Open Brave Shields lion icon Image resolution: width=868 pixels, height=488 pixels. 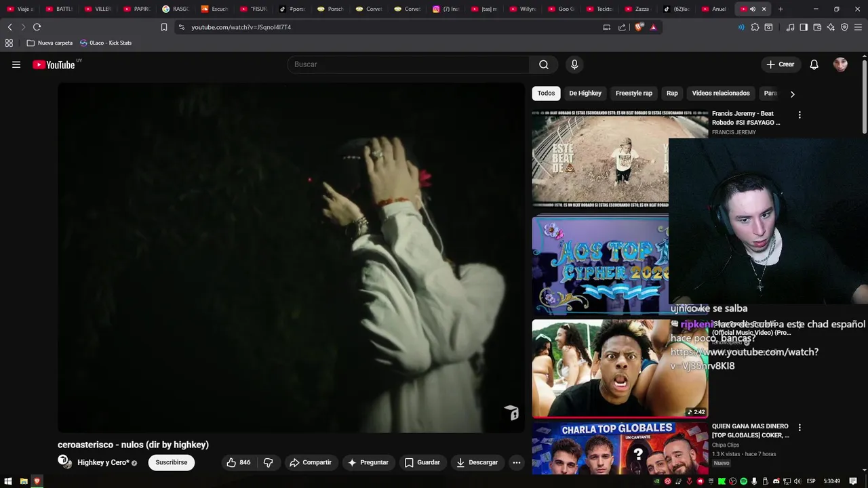click(x=639, y=27)
